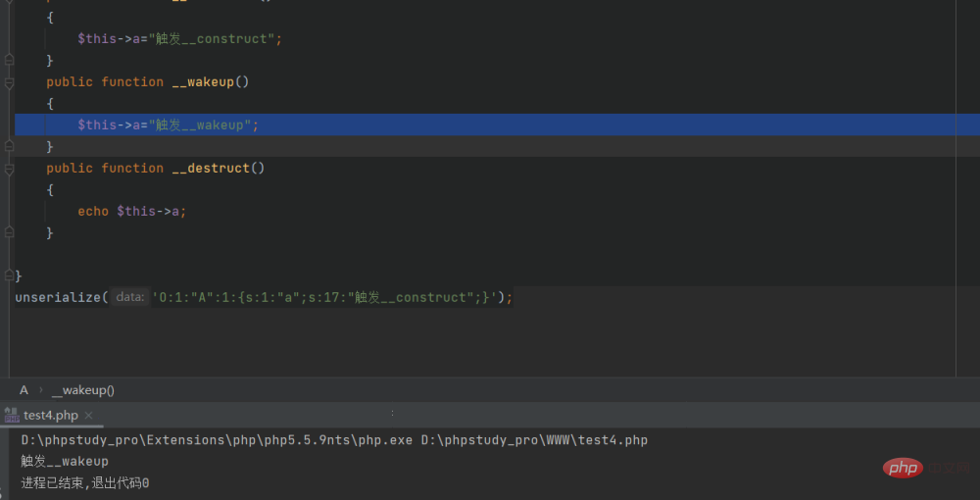Close the test4.php run tab
The image size is (980, 500).
(x=89, y=415)
